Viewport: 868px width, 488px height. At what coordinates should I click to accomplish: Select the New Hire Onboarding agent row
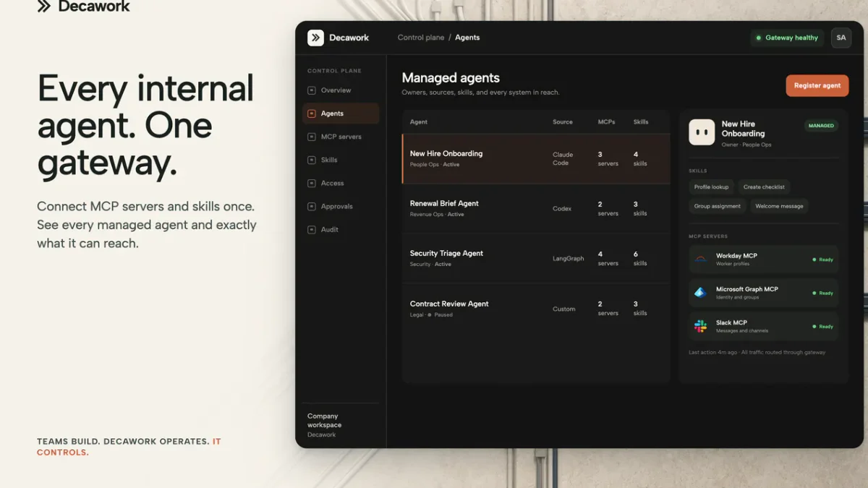pos(536,158)
